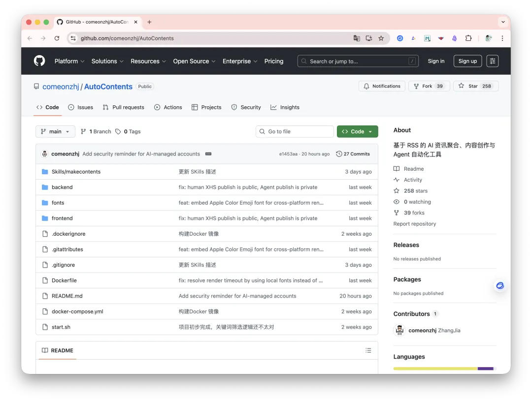Open the browser tab list chevron
This screenshot has width=532, height=402.
503,22
